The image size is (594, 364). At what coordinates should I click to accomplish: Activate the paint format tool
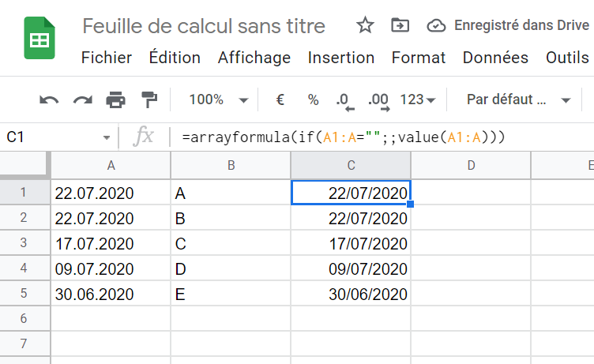click(x=148, y=99)
